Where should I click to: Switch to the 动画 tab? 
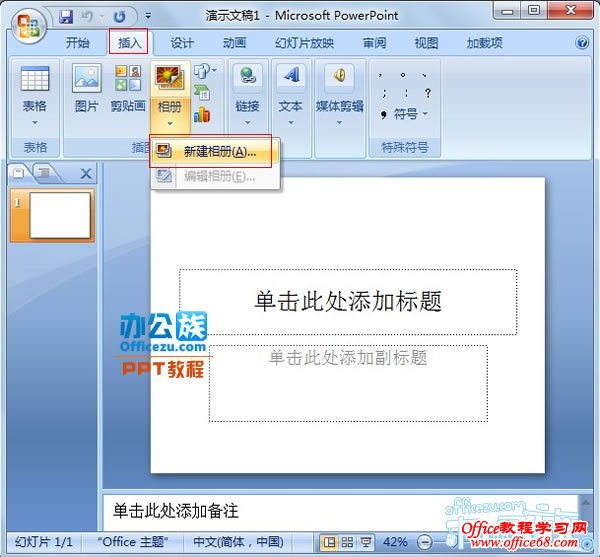234,42
